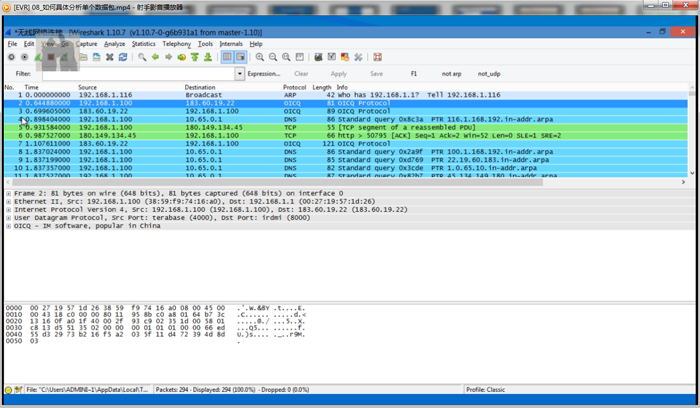Sort by the Destination column header
The image size is (700, 408).
tap(200, 87)
